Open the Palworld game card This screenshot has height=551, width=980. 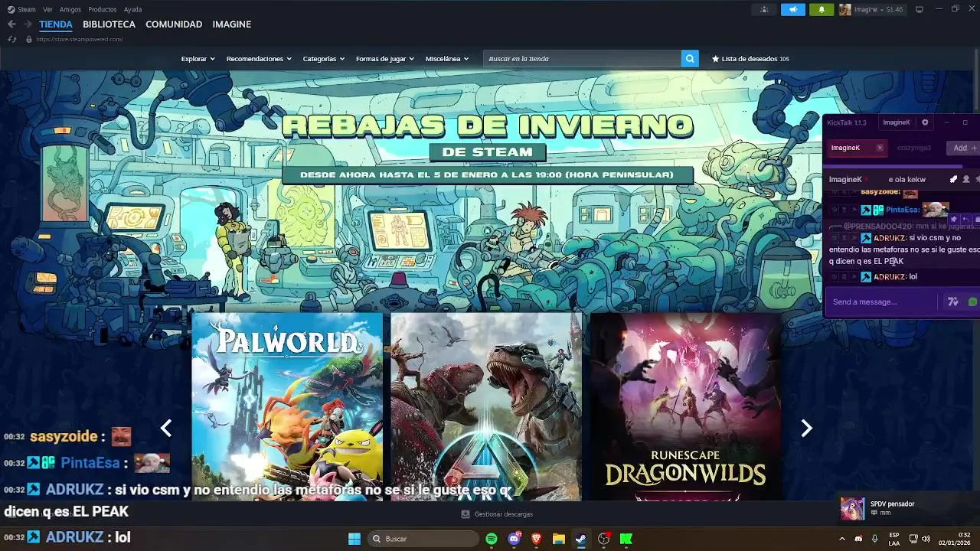pos(287,406)
